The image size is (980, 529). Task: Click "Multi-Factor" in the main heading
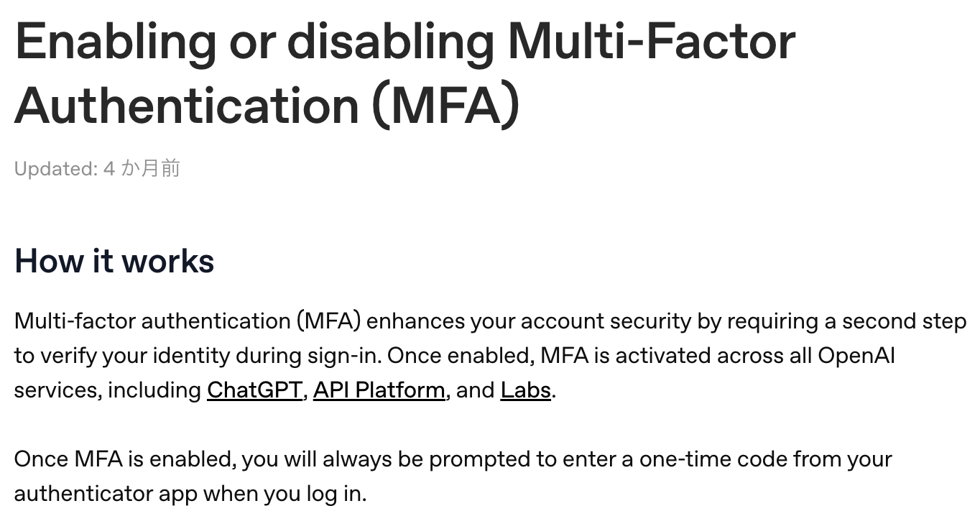tap(652, 40)
